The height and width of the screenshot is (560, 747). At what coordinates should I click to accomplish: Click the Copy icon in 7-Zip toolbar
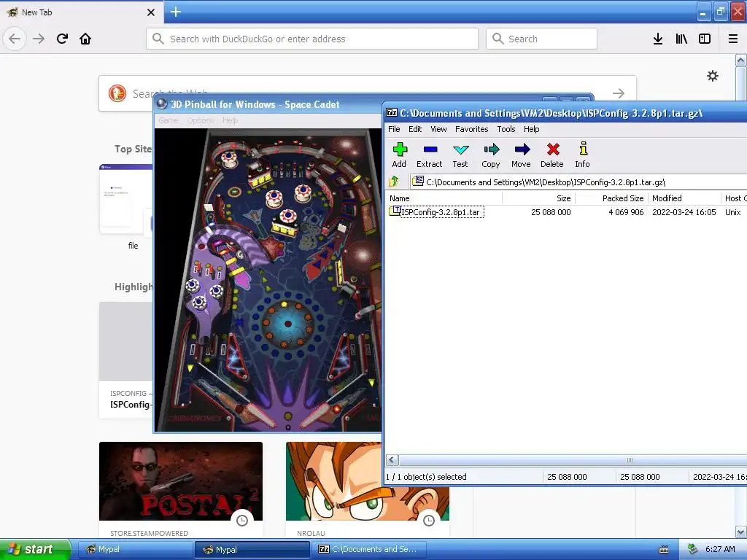coord(491,155)
